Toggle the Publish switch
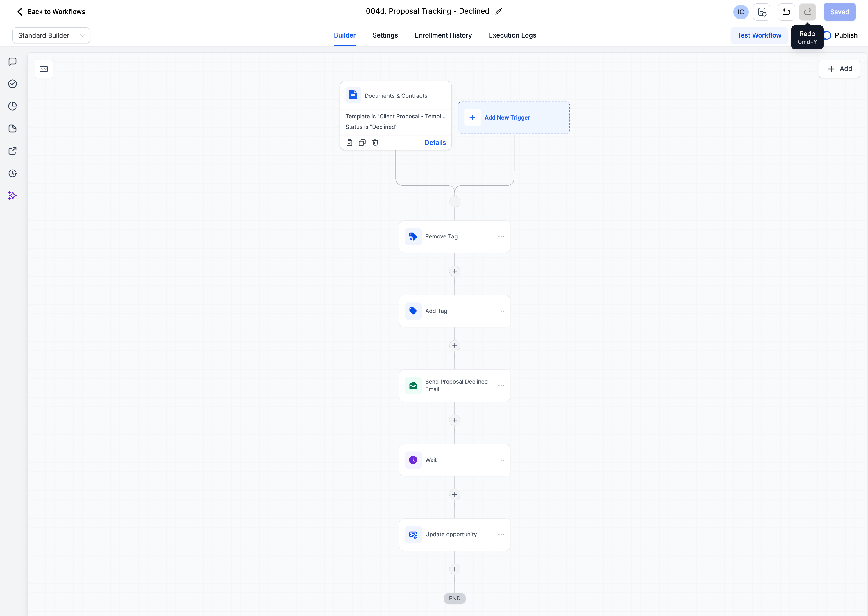Image resolution: width=868 pixels, height=616 pixels. click(x=827, y=35)
